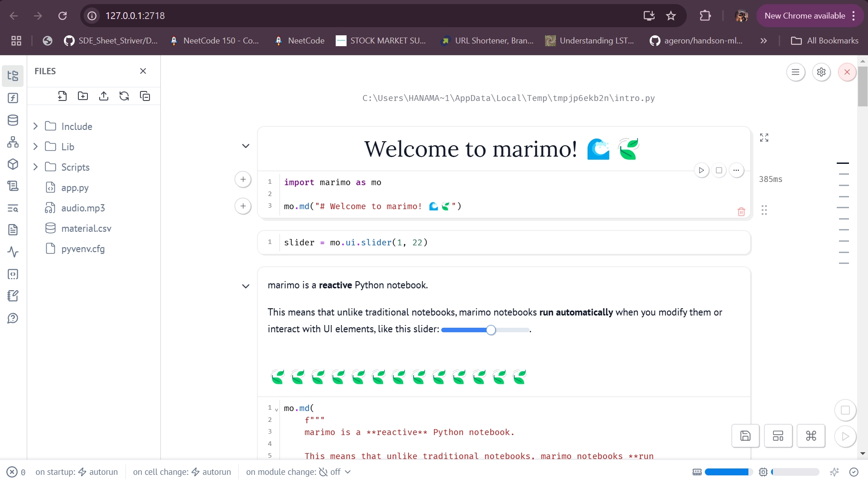This screenshot has width=868, height=483.
Task: Open All Bookmarks folder
Action: click(x=825, y=41)
